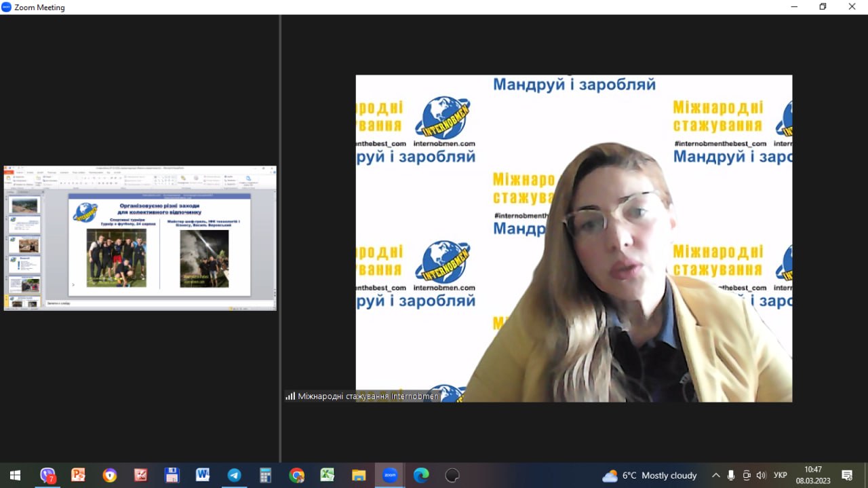The image size is (868, 488).
Task: Switch the УКР keyboard language indicator
Action: click(x=781, y=475)
